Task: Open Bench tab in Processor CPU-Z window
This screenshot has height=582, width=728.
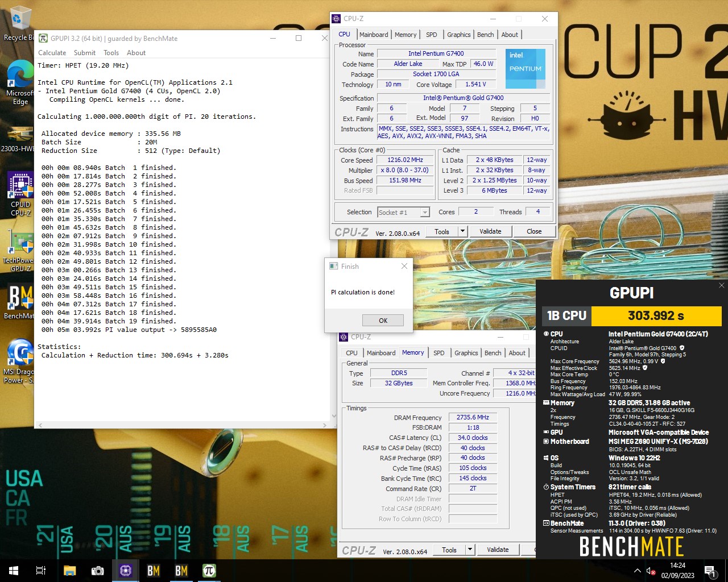Action: click(x=486, y=35)
